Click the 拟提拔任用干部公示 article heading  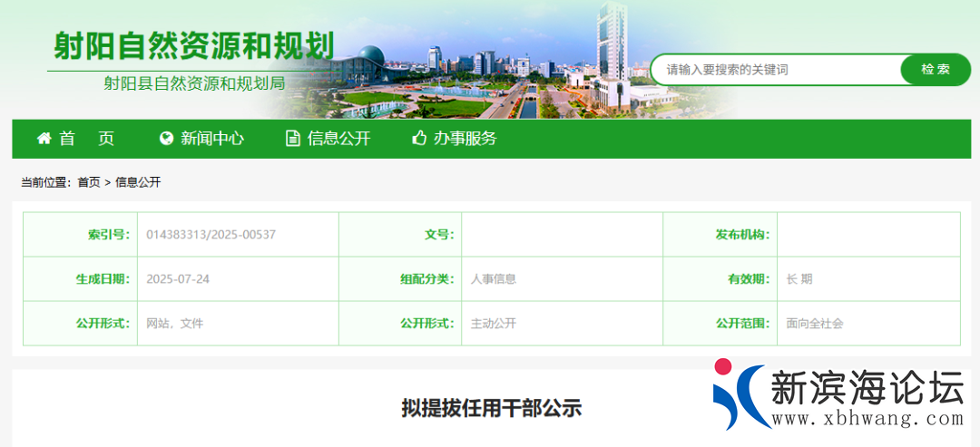tap(491, 408)
